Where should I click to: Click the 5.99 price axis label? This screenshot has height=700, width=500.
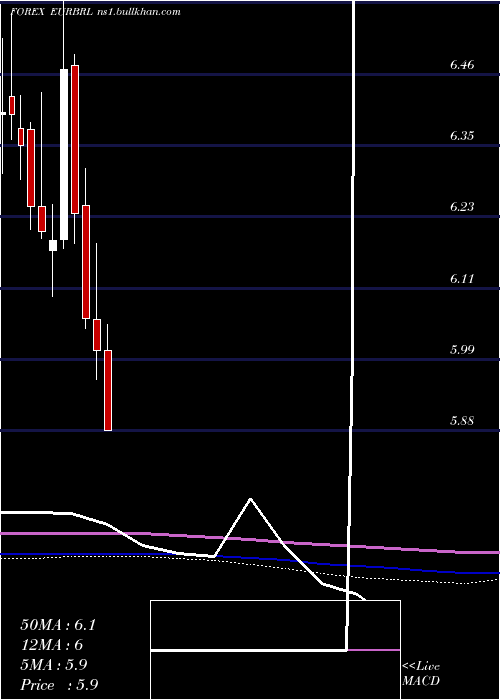pyautogui.click(x=462, y=349)
